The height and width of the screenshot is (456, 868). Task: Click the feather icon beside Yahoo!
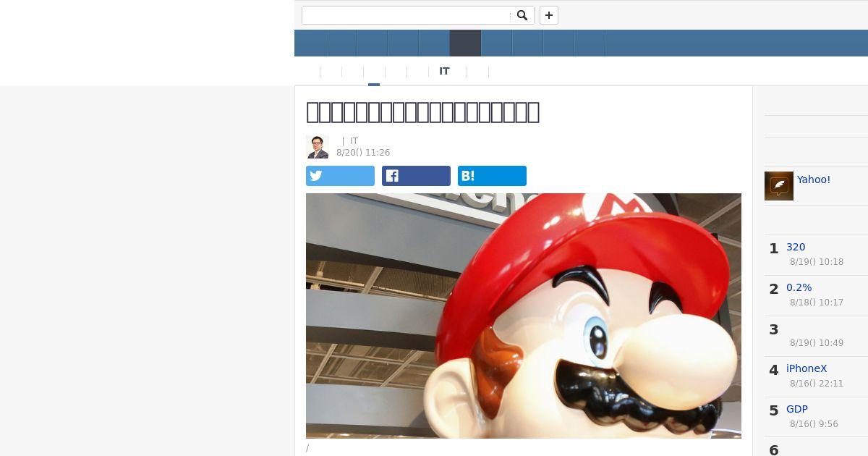[x=779, y=186]
